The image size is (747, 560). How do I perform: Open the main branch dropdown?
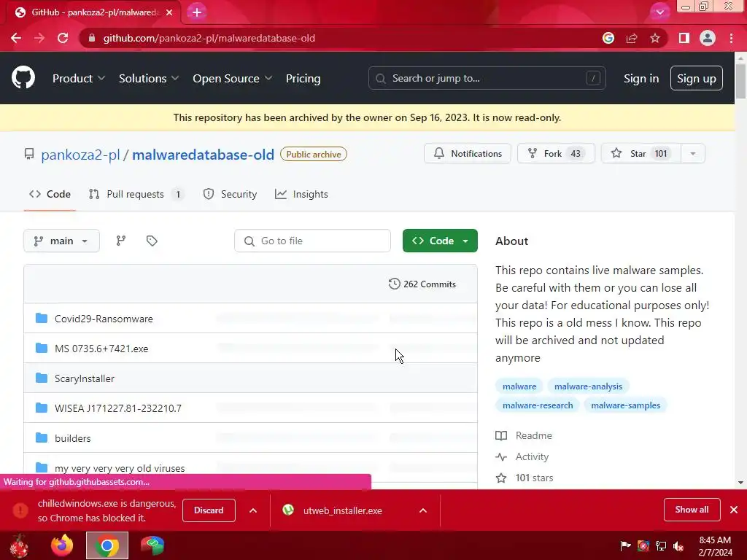click(61, 241)
